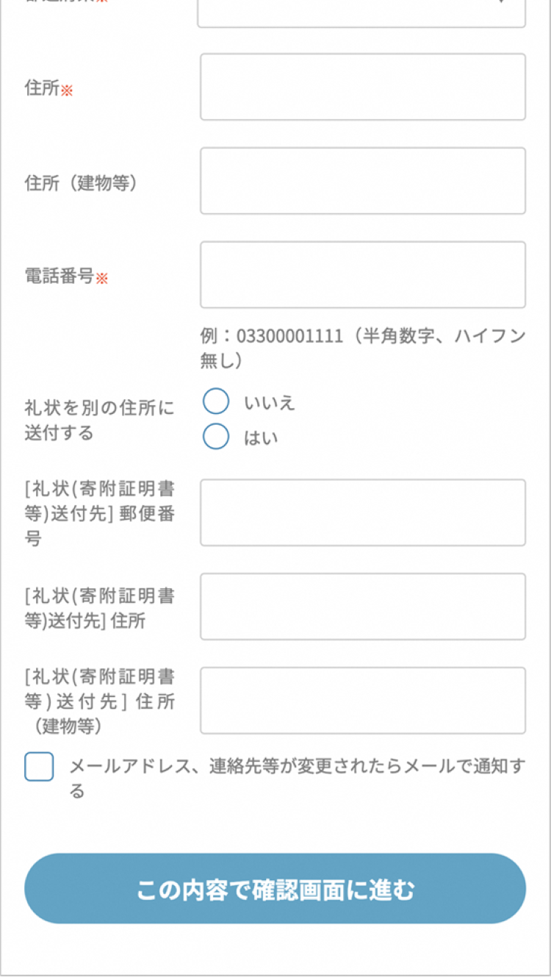Screen dimensions: 551x980
Task: Click the 礼状送付先 郵便番号 input field
Action: [x=362, y=512]
